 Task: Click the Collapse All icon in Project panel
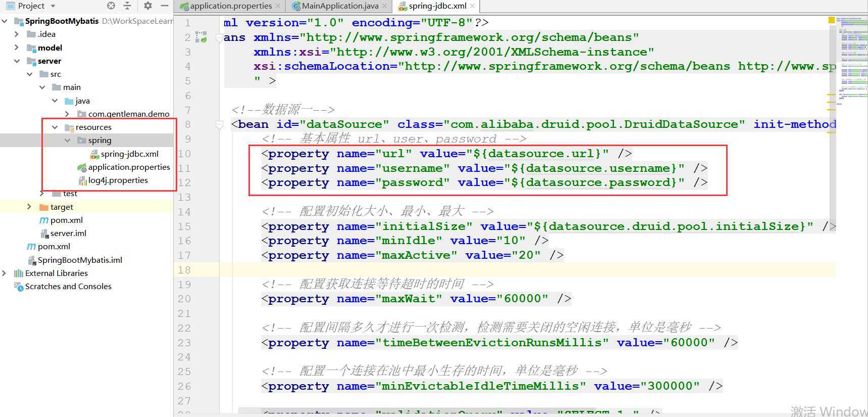pyautogui.click(x=127, y=6)
